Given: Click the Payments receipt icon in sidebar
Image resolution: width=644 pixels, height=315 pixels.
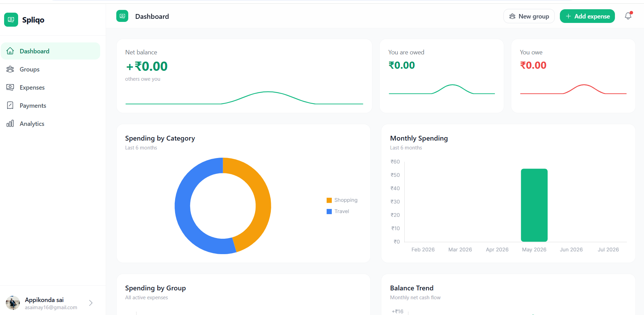Looking at the screenshot, I should pyautogui.click(x=10, y=105).
